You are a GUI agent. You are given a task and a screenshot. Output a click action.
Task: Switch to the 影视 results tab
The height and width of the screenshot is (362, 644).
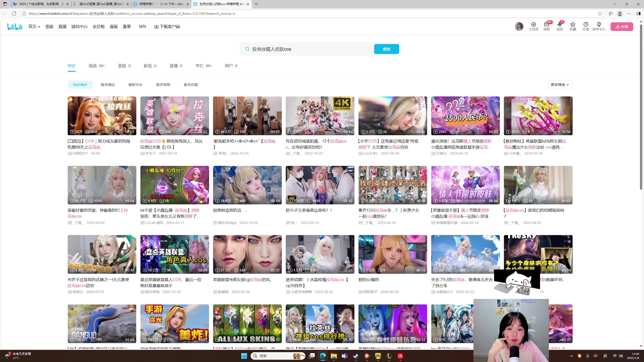point(150,66)
